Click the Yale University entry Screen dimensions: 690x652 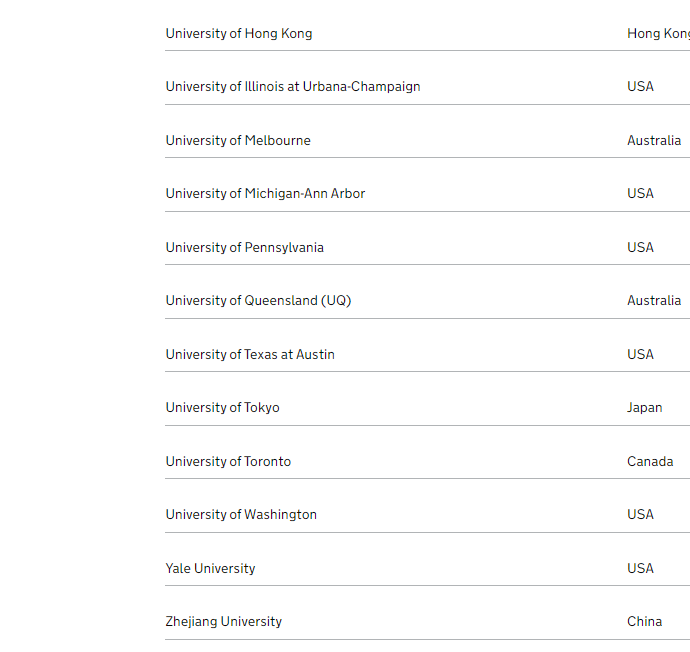tap(210, 569)
